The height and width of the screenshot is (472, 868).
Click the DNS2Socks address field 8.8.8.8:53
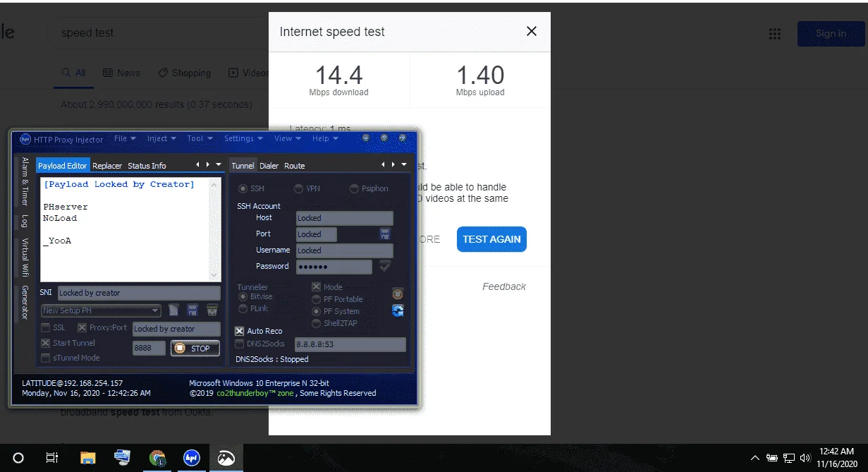[x=350, y=344]
